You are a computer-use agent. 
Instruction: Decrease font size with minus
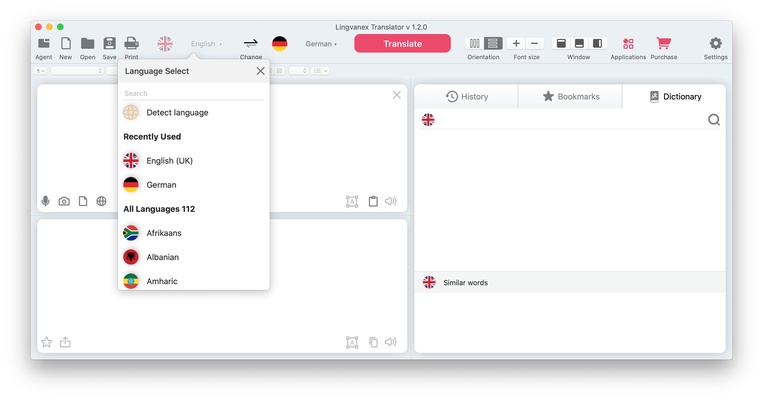[534, 43]
